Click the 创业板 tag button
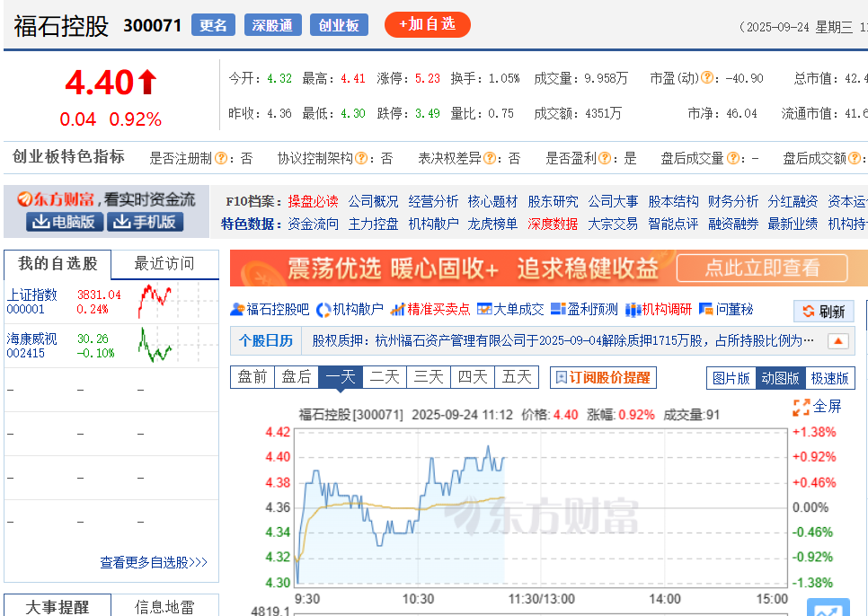Screen dimensions: 868x616 point(340,25)
